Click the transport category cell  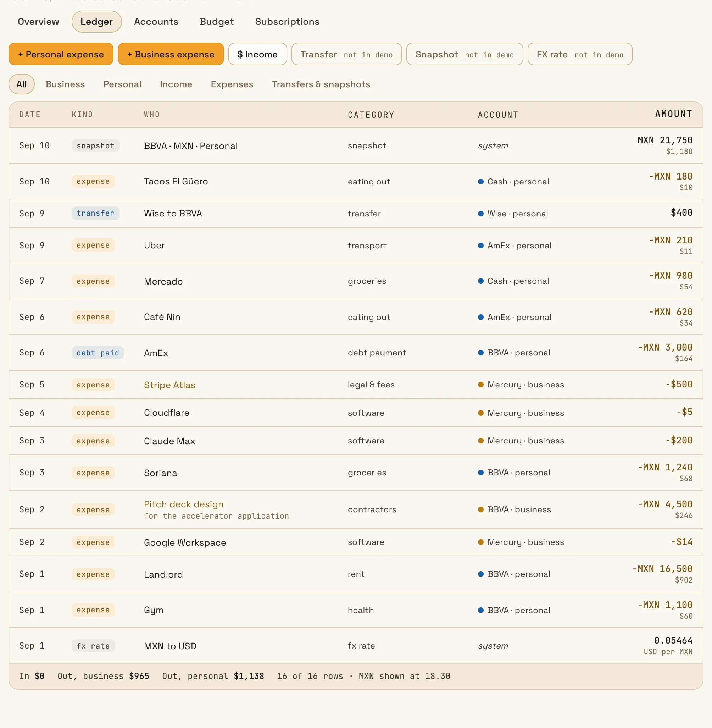tap(367, 246)
